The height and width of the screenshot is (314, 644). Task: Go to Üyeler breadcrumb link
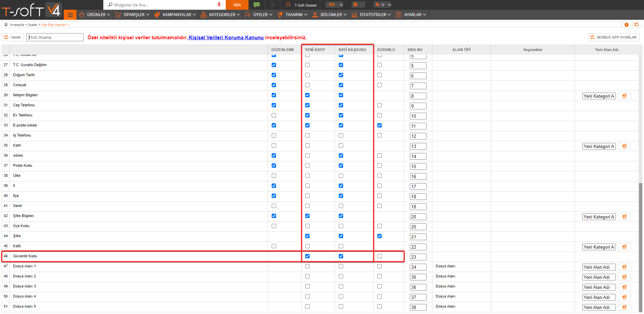click(x=33, y=25)
